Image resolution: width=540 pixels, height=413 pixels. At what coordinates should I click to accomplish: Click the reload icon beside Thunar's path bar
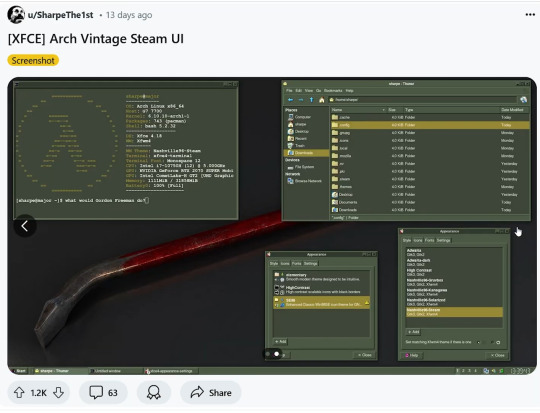(x=523, y=100)
